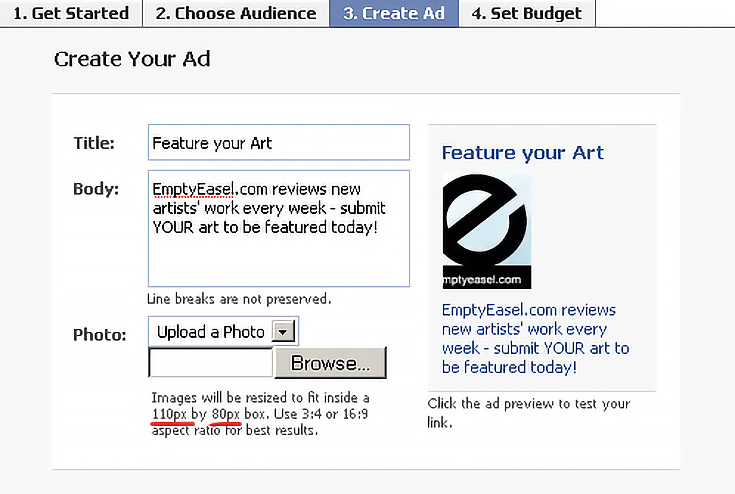
Task: Click the Feature your Art preview headline
Action: 523,153
